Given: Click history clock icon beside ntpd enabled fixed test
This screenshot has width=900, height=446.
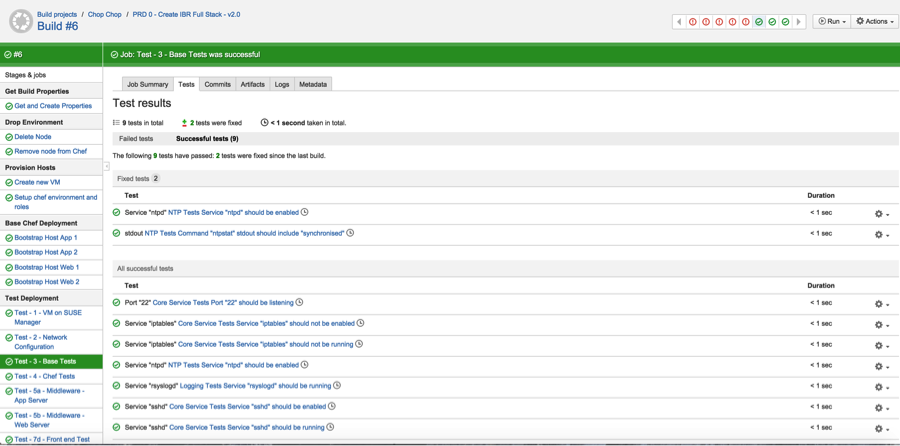Looking at the screenshot, I should click(305, 212).
